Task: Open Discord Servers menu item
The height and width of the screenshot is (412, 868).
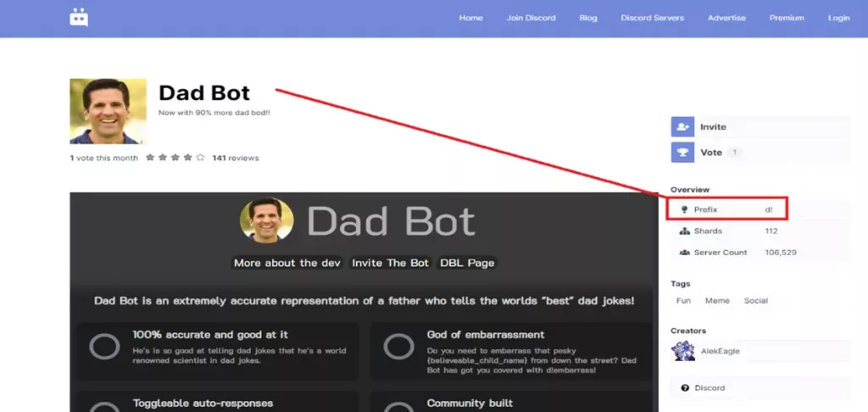Action: (x=652, y=18)
